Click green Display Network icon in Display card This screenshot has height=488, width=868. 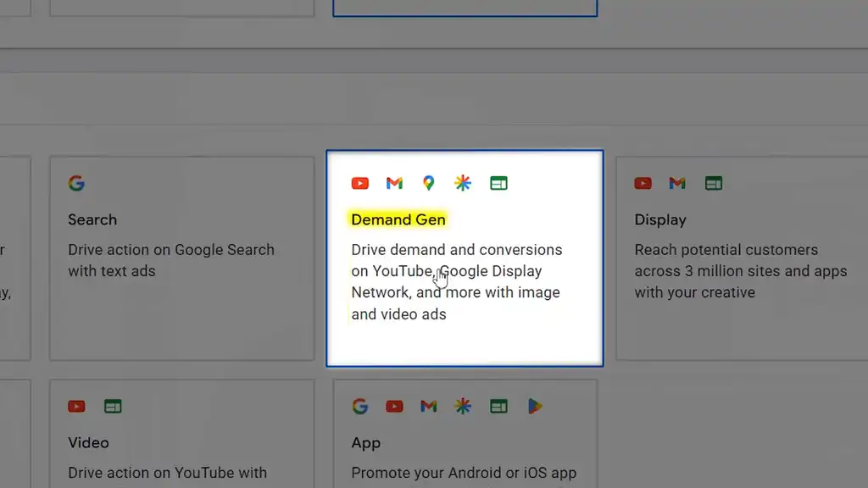point(714,183)
